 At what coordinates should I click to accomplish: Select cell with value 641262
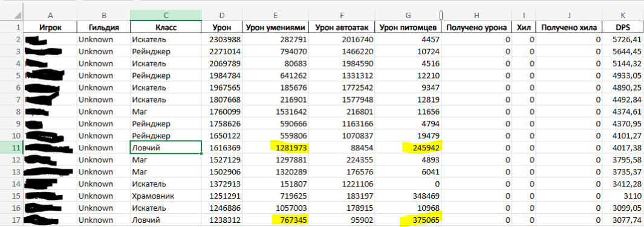[x=276, y=75]
